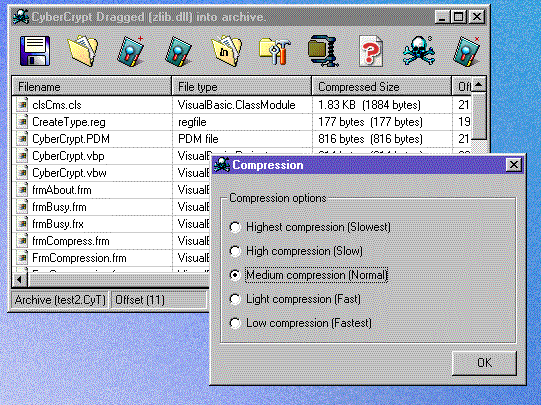Click the Archive (test2.CyT) status panel
Viewport: 541px width, 405px height.
tap(60, 300)
